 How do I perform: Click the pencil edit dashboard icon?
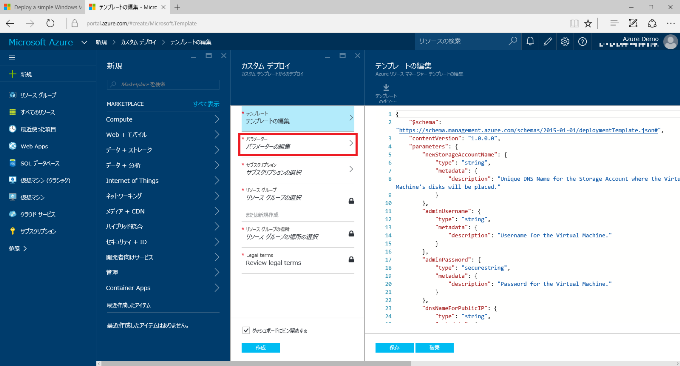click(548, 42)
